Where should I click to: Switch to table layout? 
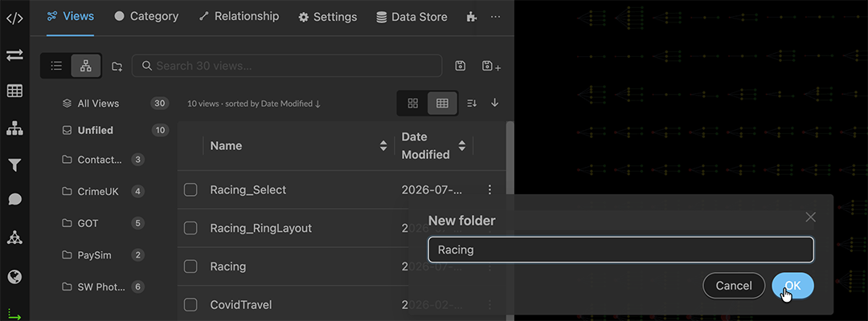442,104
